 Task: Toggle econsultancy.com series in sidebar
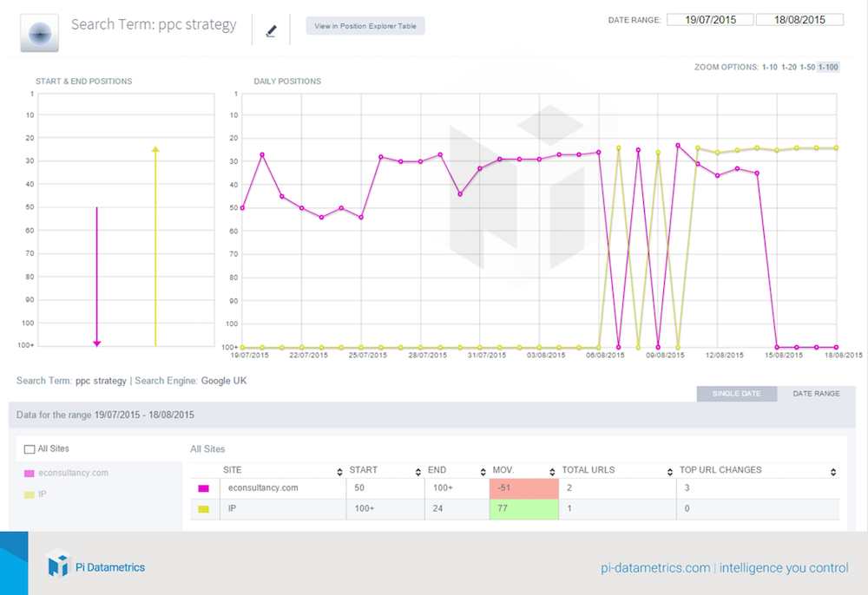click(x=67, y=474)
